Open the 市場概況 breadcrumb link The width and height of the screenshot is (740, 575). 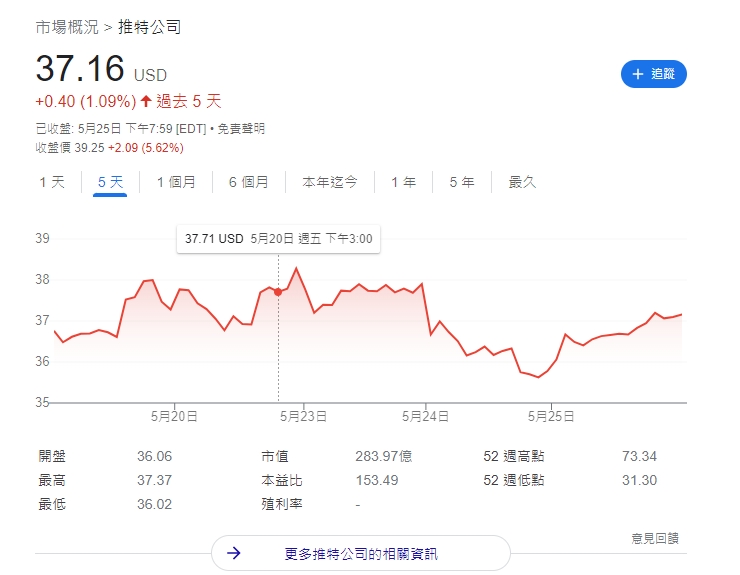(x=67, y=27)
